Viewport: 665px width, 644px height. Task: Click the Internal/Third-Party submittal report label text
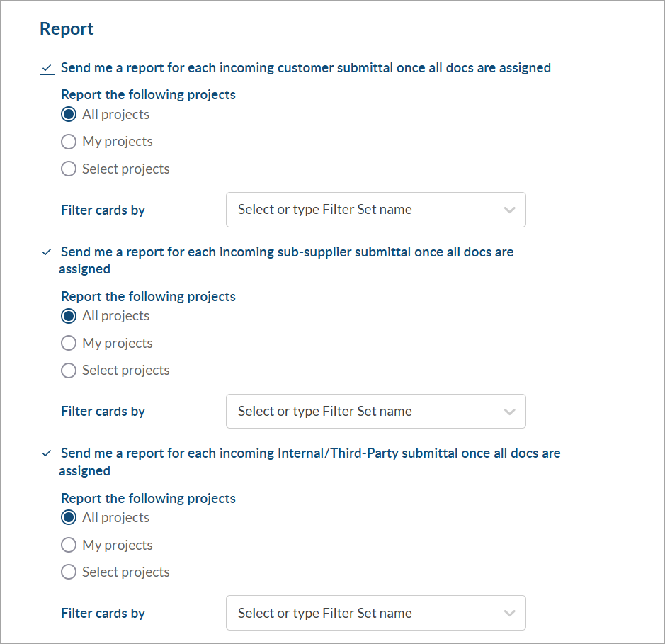[x=310, y=453]
